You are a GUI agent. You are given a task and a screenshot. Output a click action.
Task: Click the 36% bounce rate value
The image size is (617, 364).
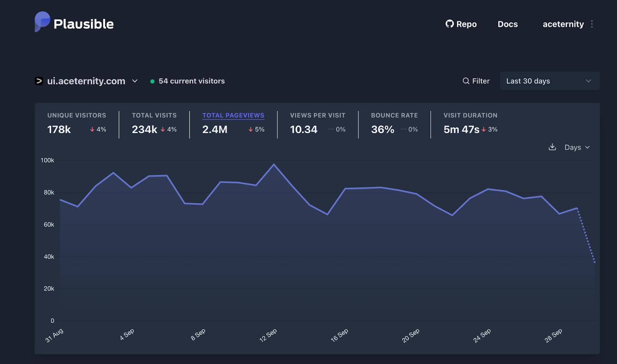tap(383, 129)
